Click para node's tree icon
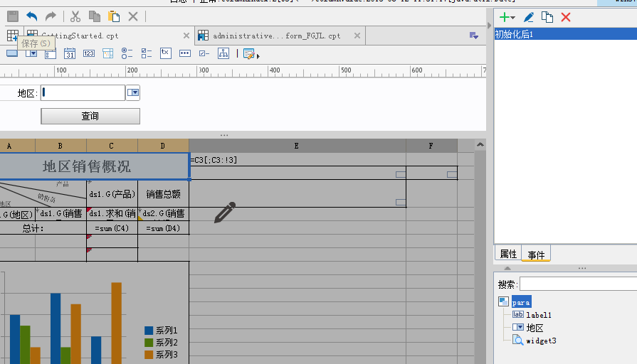The width and height of the screenshot is (637, 364). [503, 301]
